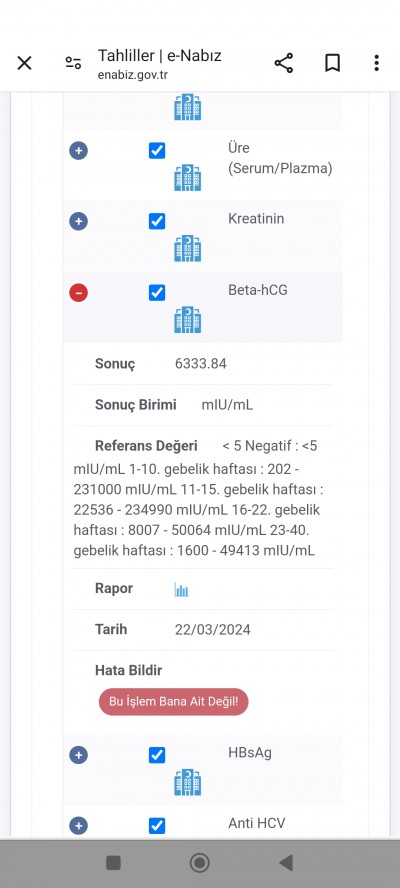Tap hospital icon under HBsAg
Image resolution: width=400 pixels, height=888 pixels.
(x=188, y=783)
